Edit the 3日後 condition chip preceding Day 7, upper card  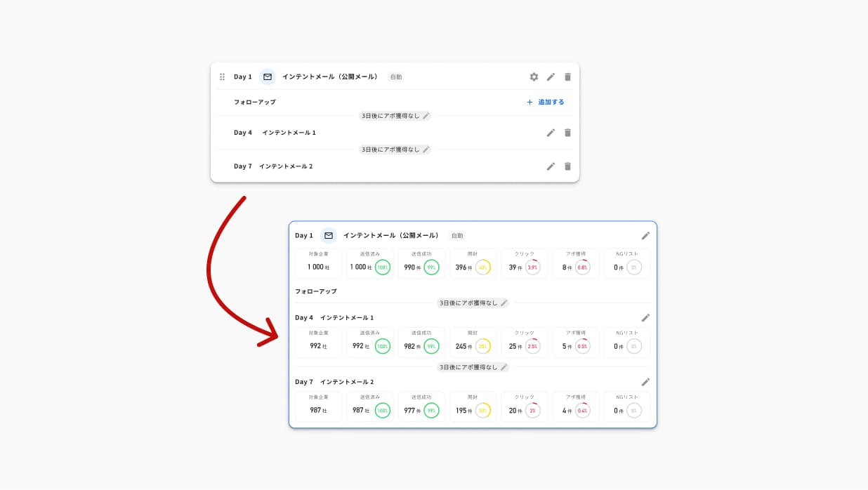426,150
